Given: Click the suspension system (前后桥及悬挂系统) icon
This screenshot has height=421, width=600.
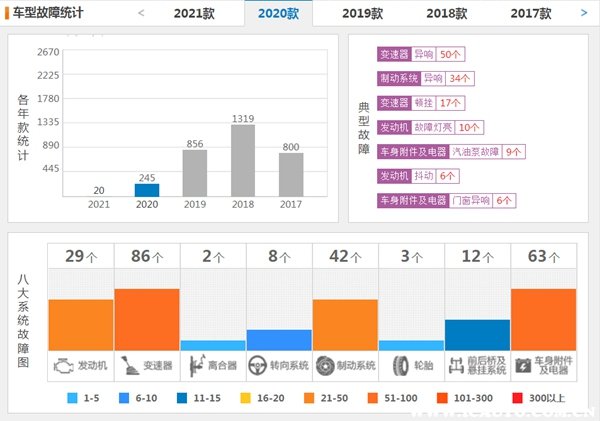Looking at the screenshot, I should pyautogui.click(x=457, y=365).
